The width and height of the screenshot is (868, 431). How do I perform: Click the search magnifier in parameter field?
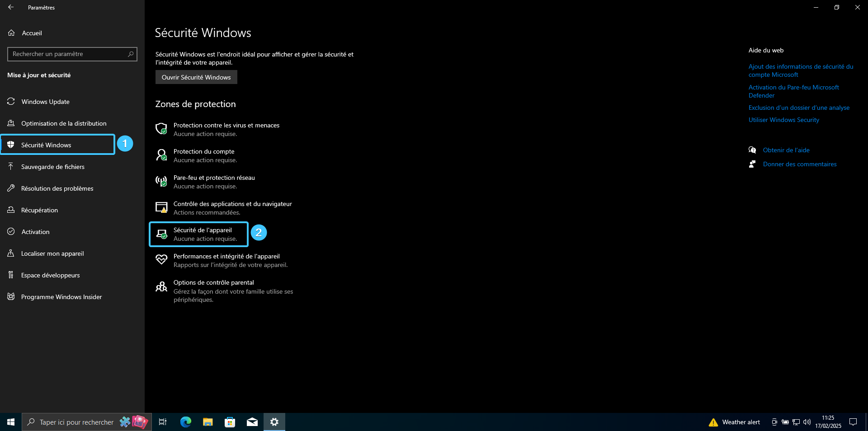tap(131, 54)
